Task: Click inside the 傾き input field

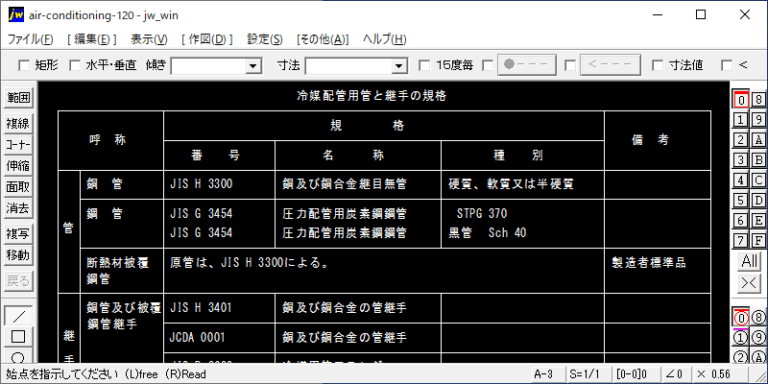Action: click(208, 66)
